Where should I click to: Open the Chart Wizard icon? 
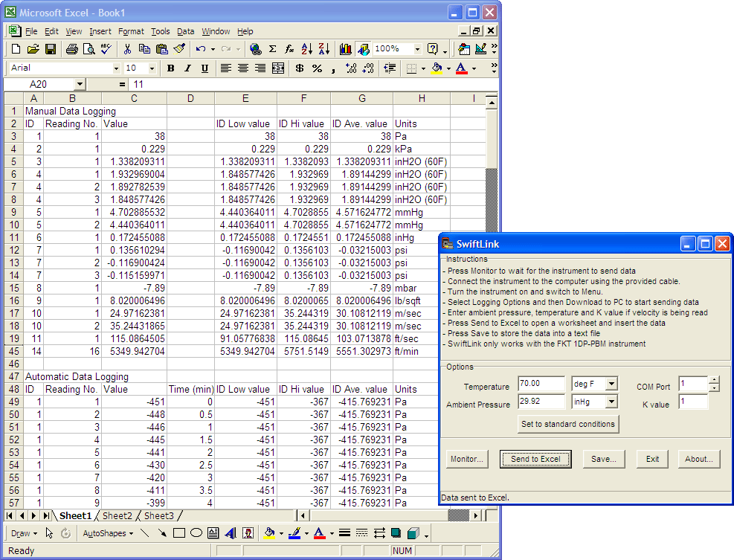(x=346, y=48)
